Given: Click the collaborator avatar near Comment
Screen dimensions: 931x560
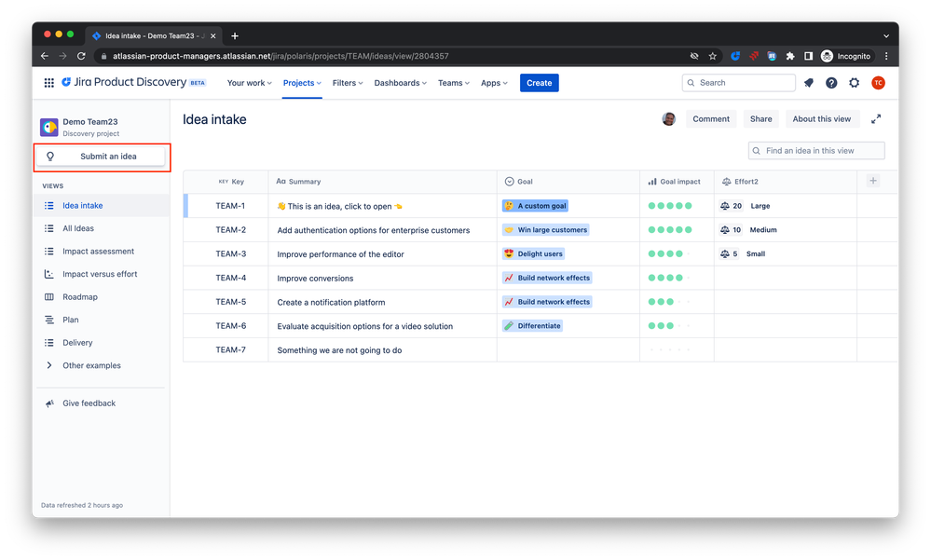Looking at the screenshot, I should click(668, 118).
